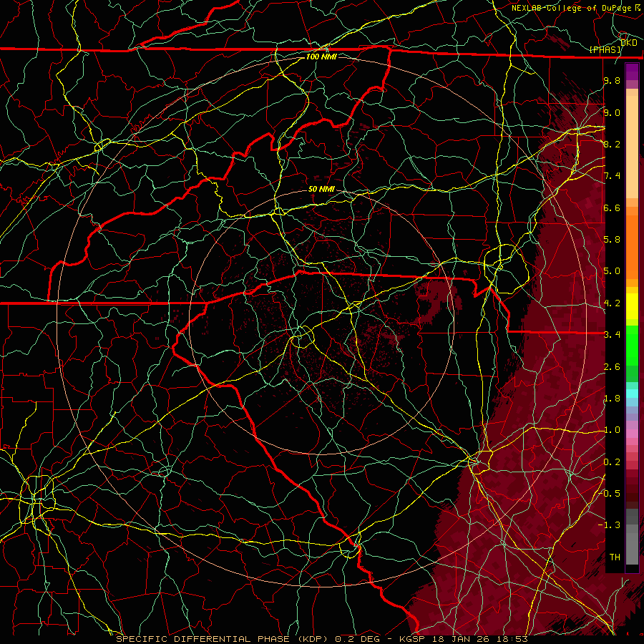
Task: Click the 50 NMI range ring label
Action: coord(321,189)
